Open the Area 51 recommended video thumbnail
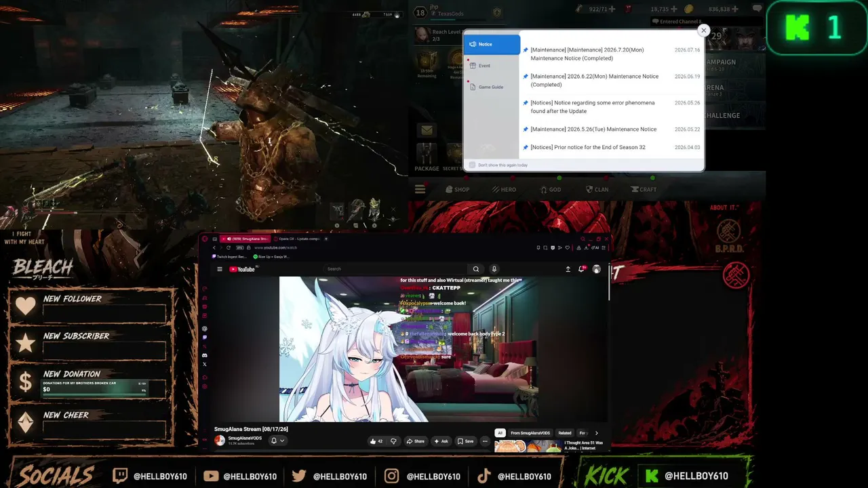The height and width of the screenshot is (488, 868). point(528,446)
